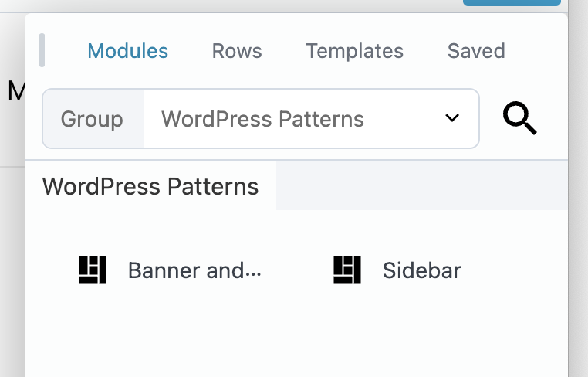Open the Saved tab

pos(476,51)
